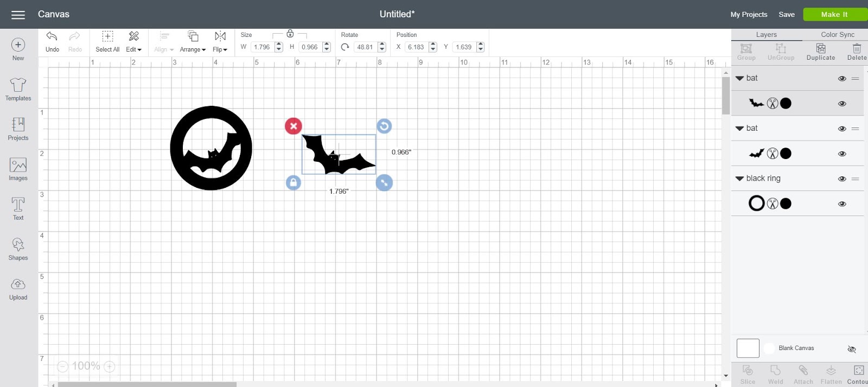Click the cut linetype icon of the black ring layer
Image resolution: width=868 pixels, height=387 pixels.
(x=773, y=204)
